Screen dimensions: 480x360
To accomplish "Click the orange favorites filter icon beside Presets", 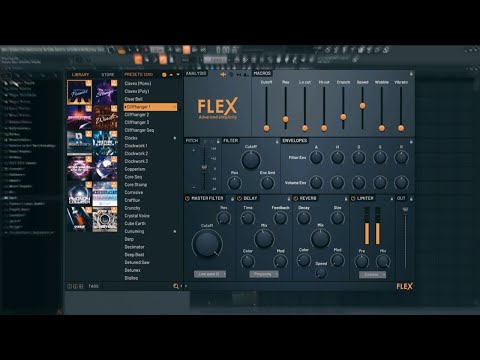I will coord(164,75).
